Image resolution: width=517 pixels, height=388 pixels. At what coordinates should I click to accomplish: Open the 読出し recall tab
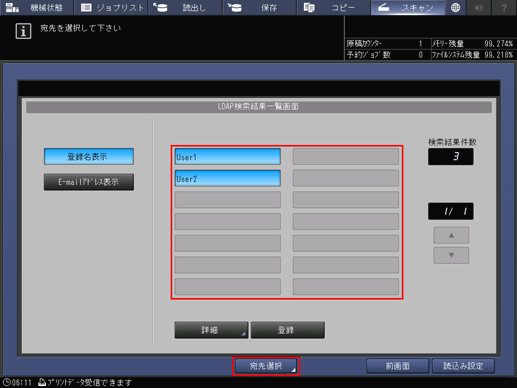tap(185, 7)
